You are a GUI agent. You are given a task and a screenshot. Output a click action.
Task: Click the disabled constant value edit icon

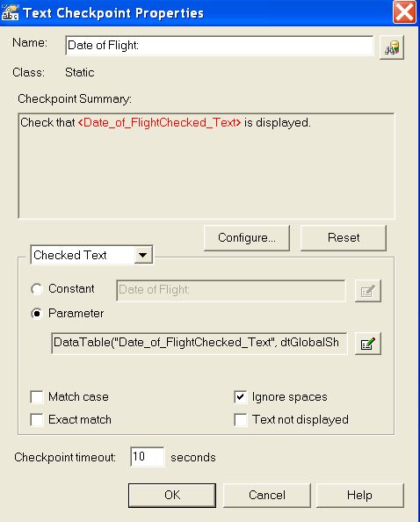coord(368,291)
